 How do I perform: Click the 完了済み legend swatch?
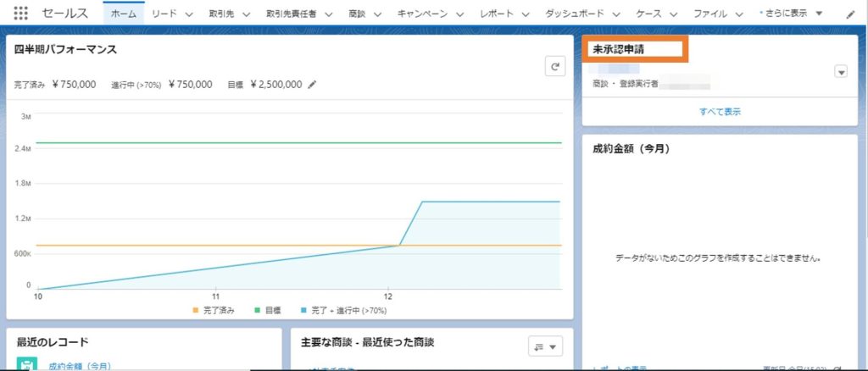(195, 311)
